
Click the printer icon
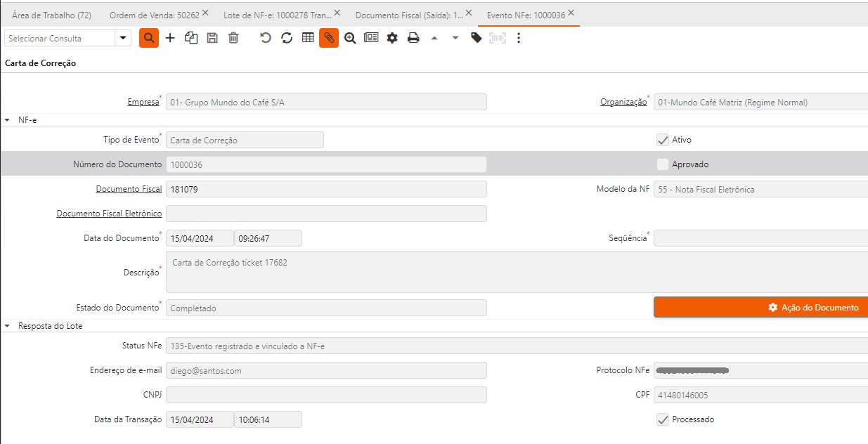pyautogui.click(x=413, y=38)
